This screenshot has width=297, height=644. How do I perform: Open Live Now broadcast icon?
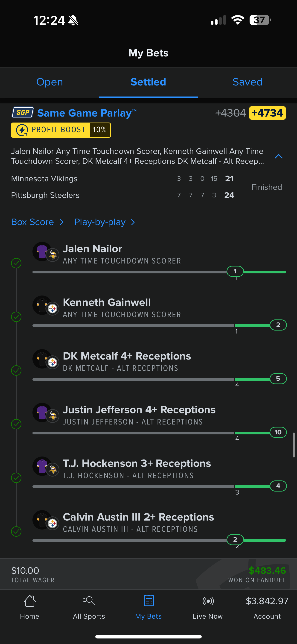click(208, 601)
